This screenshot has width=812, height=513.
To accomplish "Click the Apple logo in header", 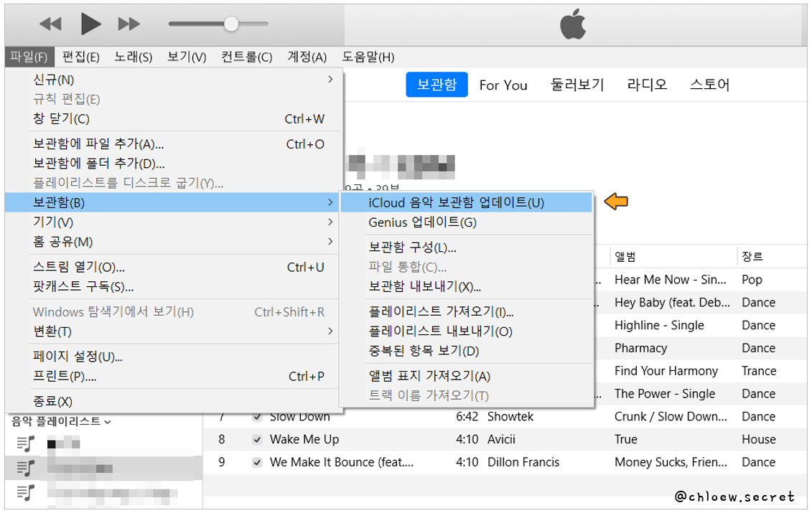I will point(573,24).
